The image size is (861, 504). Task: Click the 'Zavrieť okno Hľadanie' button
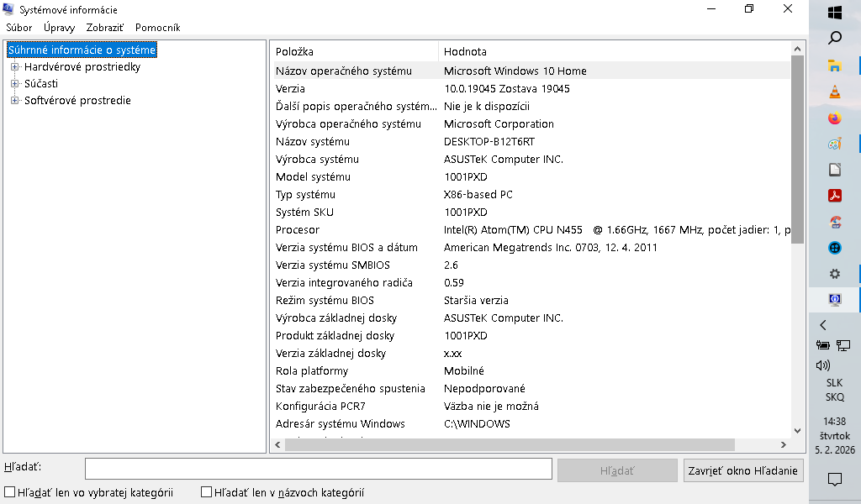tap(743, 470)
